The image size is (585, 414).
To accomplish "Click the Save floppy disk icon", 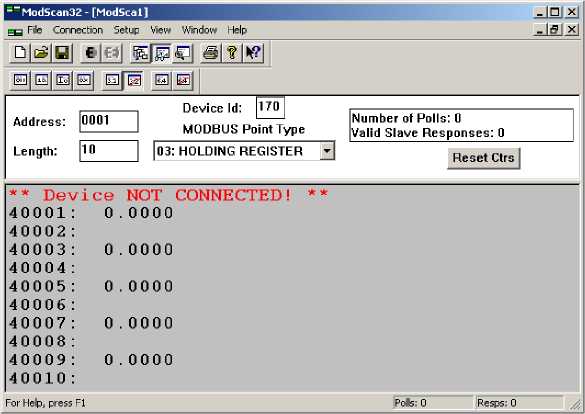I will (62, 53).
